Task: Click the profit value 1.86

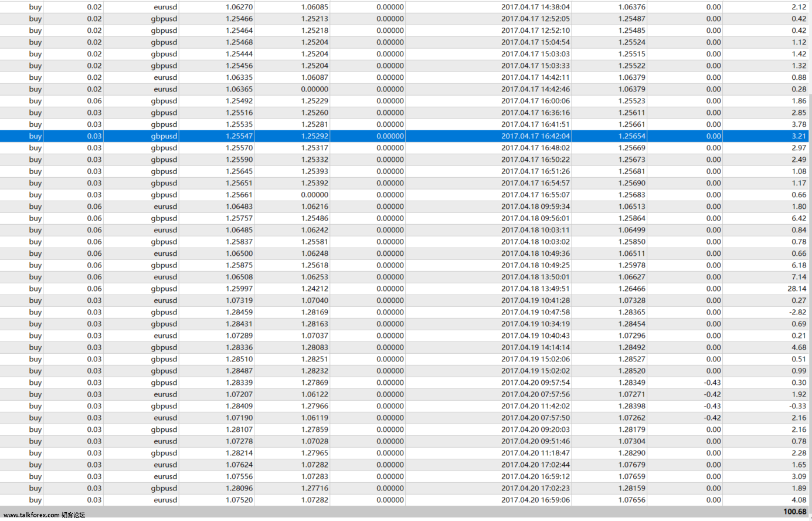Action: [799, 101]
